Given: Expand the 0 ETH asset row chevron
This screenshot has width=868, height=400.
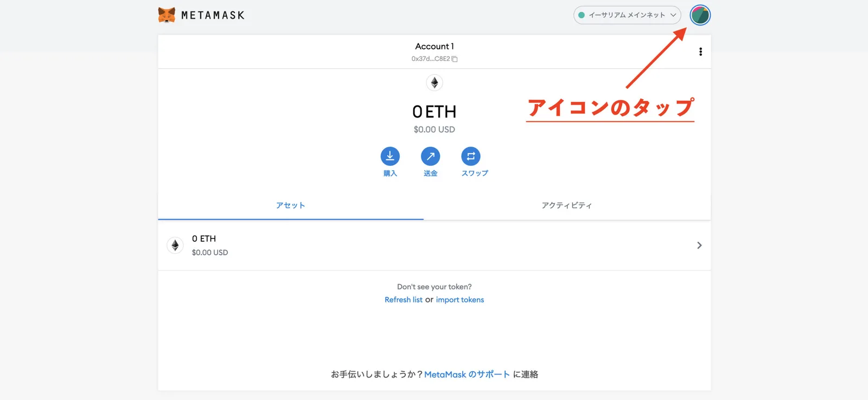Looking at the screenshot, I should coord(699,246).
